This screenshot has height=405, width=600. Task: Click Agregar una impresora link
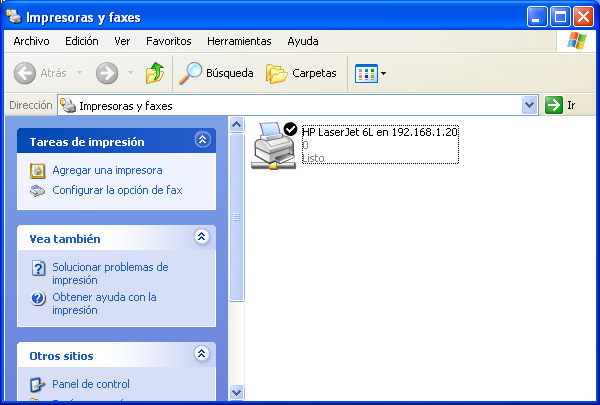click(x=107, y=171)
